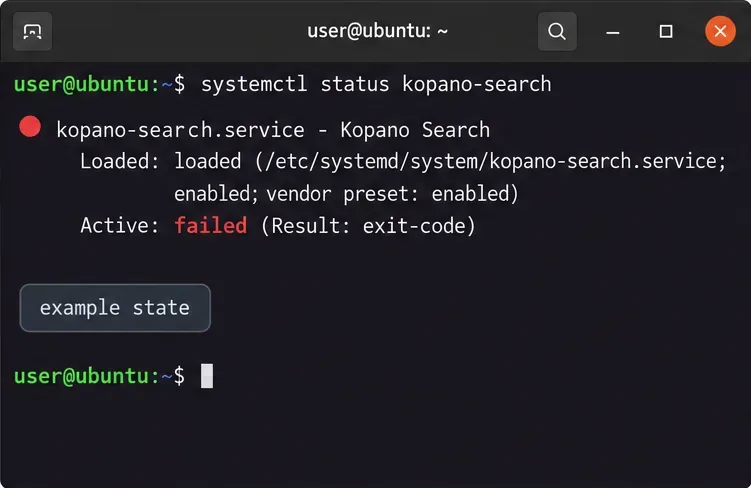
Task: Open the terminal search magnifier
Action: (x=557, y=32)
